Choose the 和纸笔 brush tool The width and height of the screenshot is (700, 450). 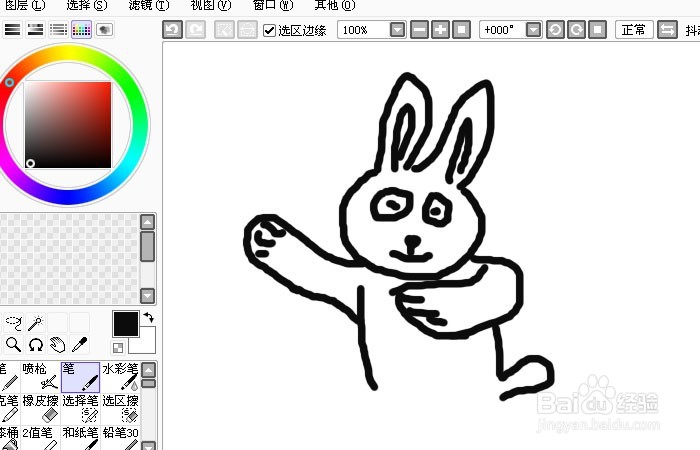(x=80, y=438)
